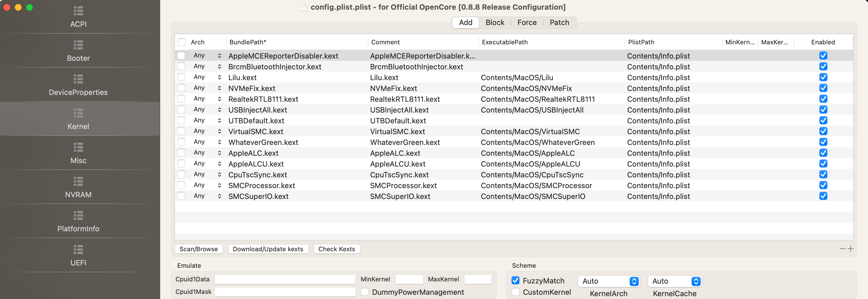
Task: Click the Contents/MacOS/SMCSuperIO executable path cell
Action: click(533, 196)
